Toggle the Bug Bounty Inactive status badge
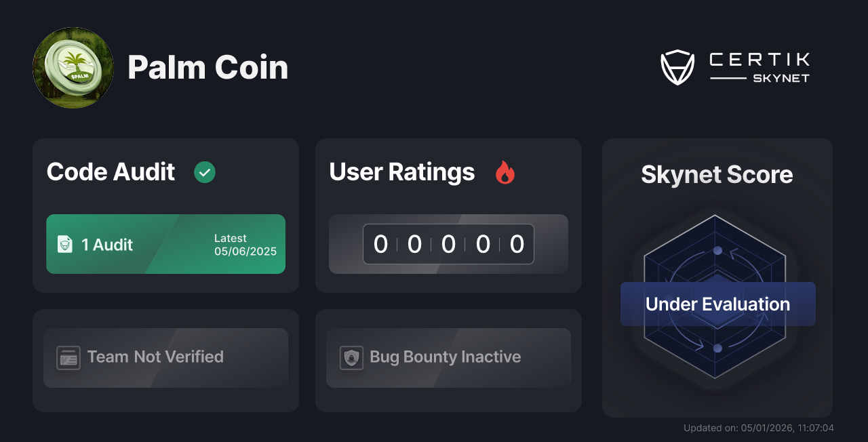868x442 pixels. [x=448, y=357]
